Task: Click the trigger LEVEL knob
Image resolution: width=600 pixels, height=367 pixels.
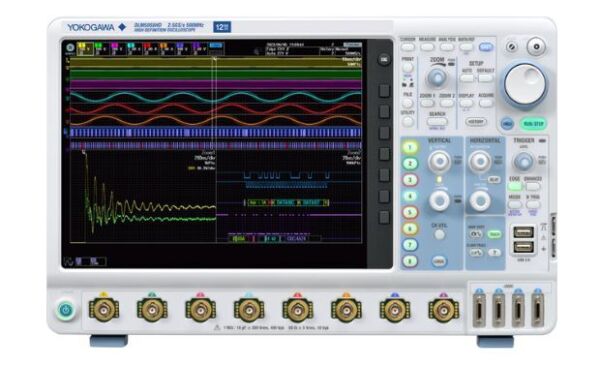Action: click(x=523, y=161)
